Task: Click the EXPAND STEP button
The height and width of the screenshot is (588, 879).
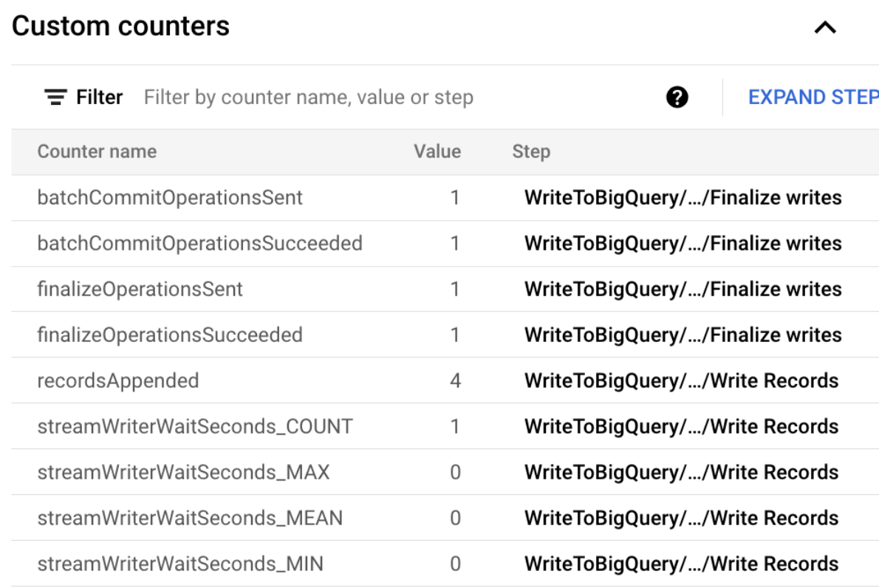Action: pos(813,97)
